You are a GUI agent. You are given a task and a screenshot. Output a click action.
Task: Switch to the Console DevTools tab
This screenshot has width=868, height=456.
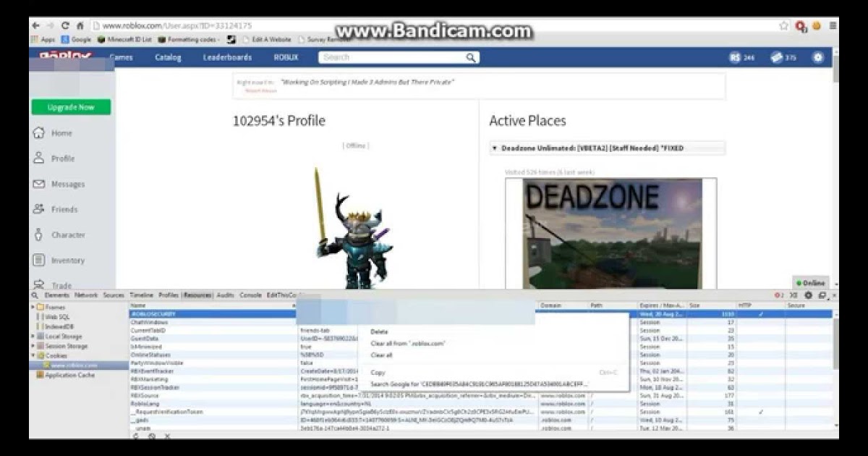[x=250, y=295]
